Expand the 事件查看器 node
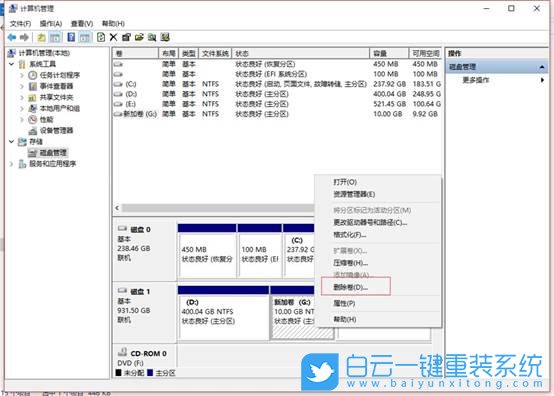This screenshot has width=554, height=396. (x=22, y=86)
